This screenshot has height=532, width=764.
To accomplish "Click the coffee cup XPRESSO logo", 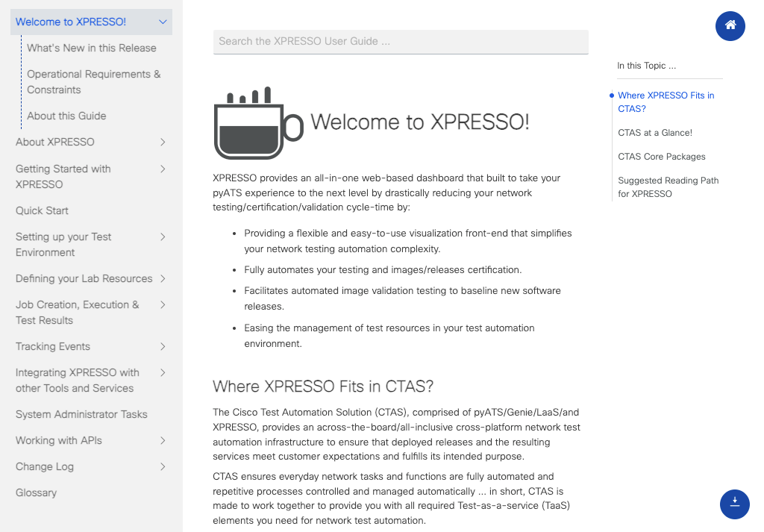I will click(258, 123).
